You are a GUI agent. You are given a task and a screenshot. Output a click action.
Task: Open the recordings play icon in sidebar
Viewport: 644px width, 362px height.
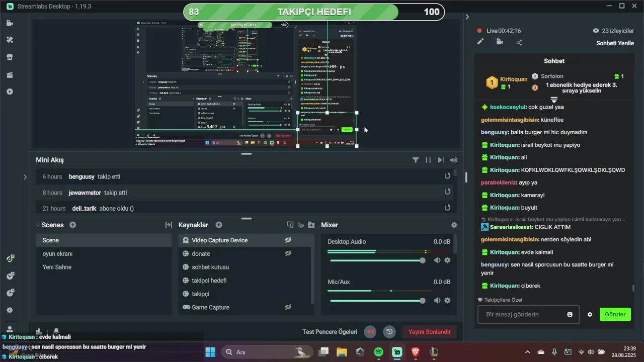click(x=10, y=92)
